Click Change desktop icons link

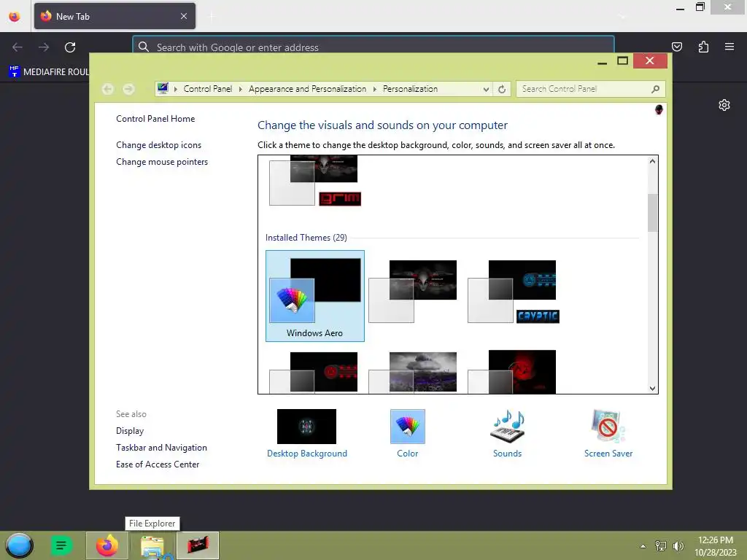(158, 145)
